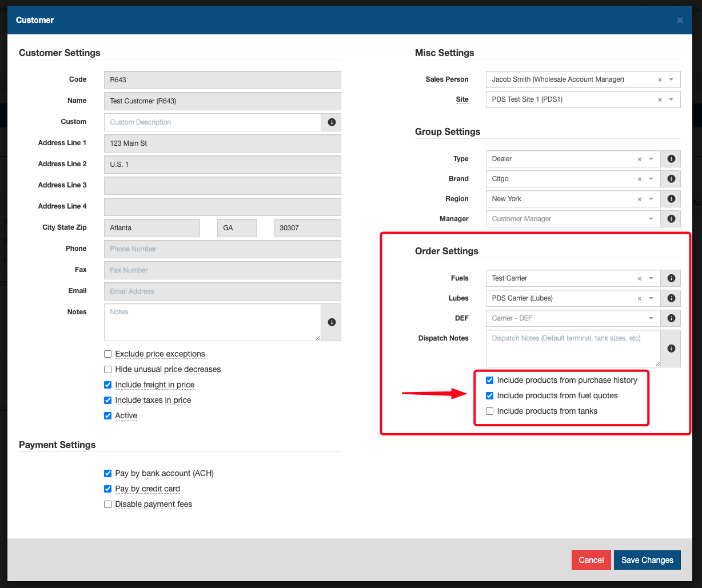Click the Cancel button

click(591, 560)
